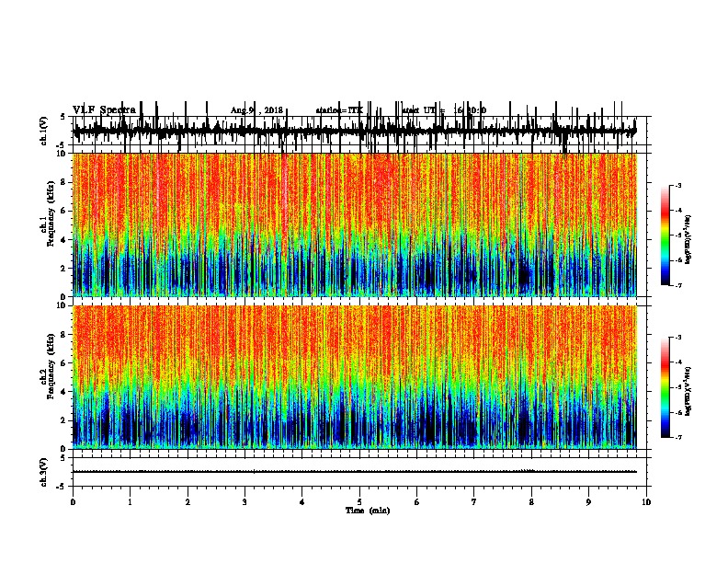Click the -3 label atop ch.1 colorbar
The image size is (728, 563).
pyautogui.click(x=677, y=185)
